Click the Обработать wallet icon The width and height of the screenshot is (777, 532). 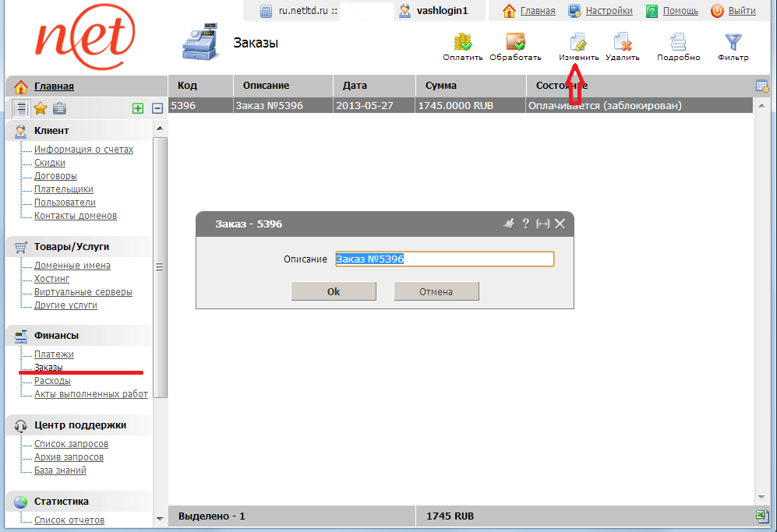point(515,42)
